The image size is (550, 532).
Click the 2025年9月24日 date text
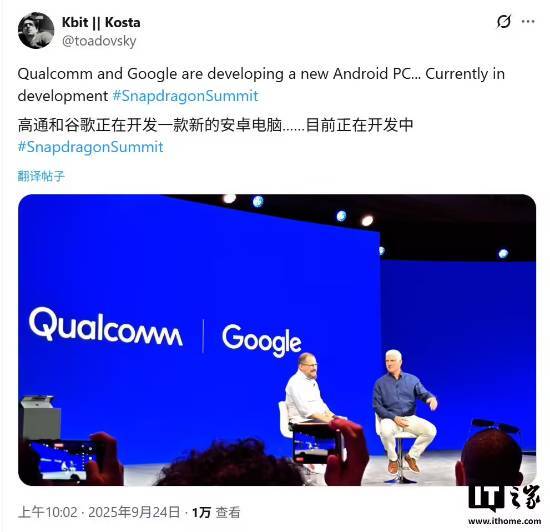click(134, 512)
